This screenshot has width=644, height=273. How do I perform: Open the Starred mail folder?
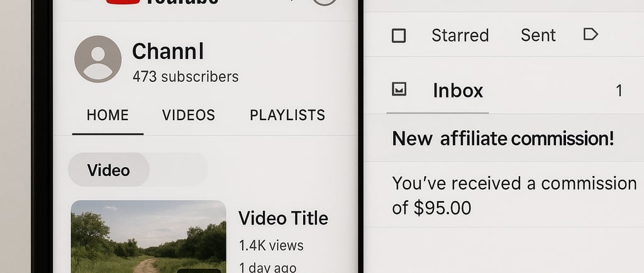[x=460, y=35]
